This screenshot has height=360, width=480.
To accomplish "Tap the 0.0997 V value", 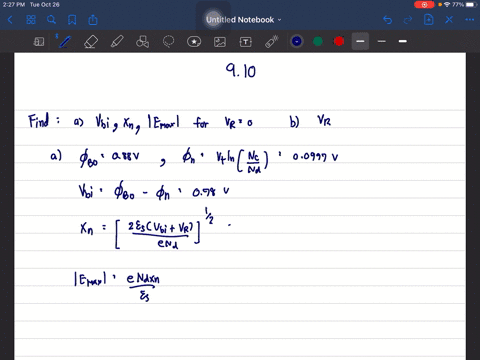I will (315, 157).
